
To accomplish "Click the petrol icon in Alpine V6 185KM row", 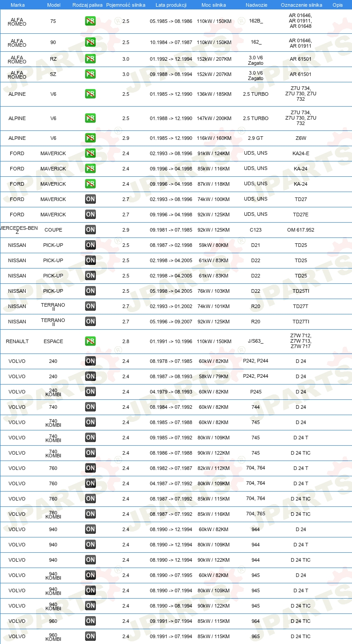I will coord(90,94).
